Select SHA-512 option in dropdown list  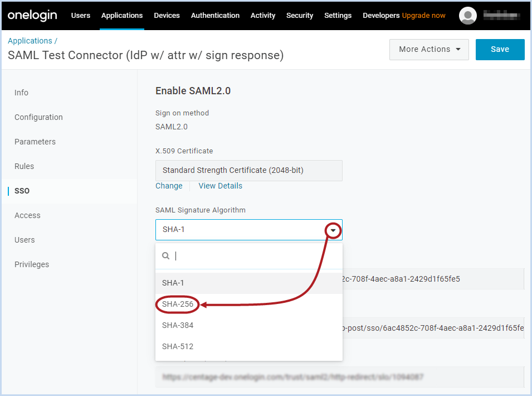click(x=248, y=346)
